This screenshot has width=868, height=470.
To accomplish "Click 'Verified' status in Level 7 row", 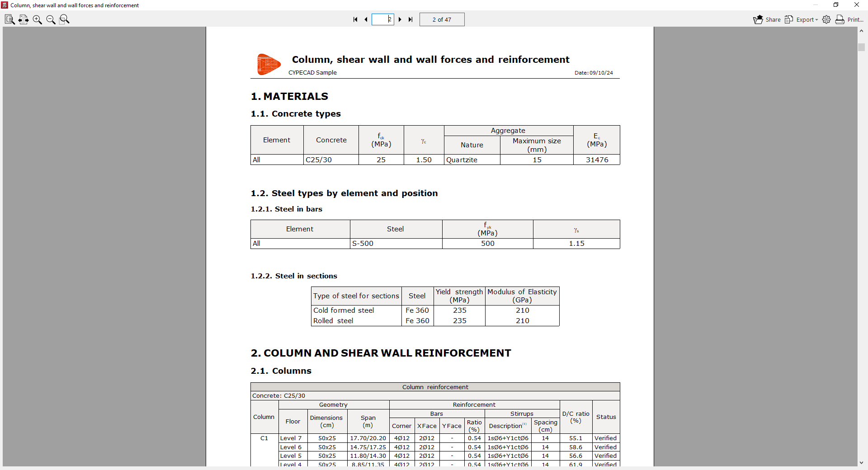I will pos(606,438).
